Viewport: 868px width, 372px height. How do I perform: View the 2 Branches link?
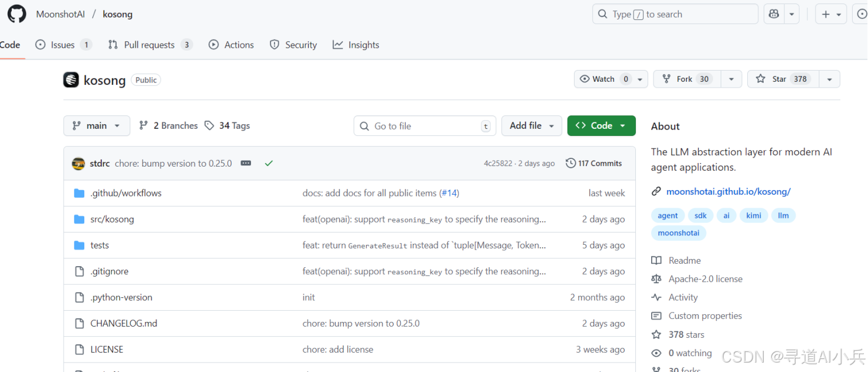pyautogui.click(x=169, y=125)
